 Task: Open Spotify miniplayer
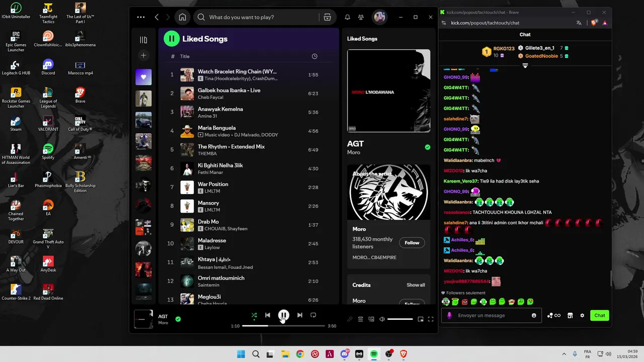pyautogui.click(x=421, y=319)
